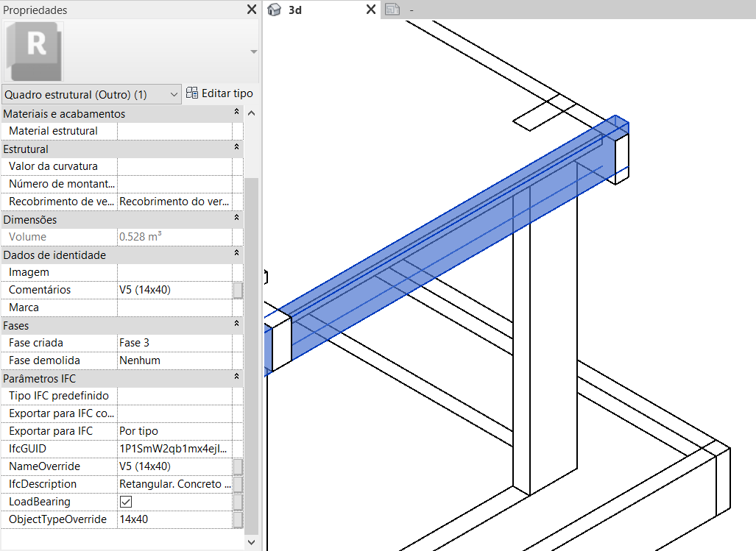This screenshot has height=551, width=756.
Task: Click the IfcGUID value field
Action: (x=174, y=449)
